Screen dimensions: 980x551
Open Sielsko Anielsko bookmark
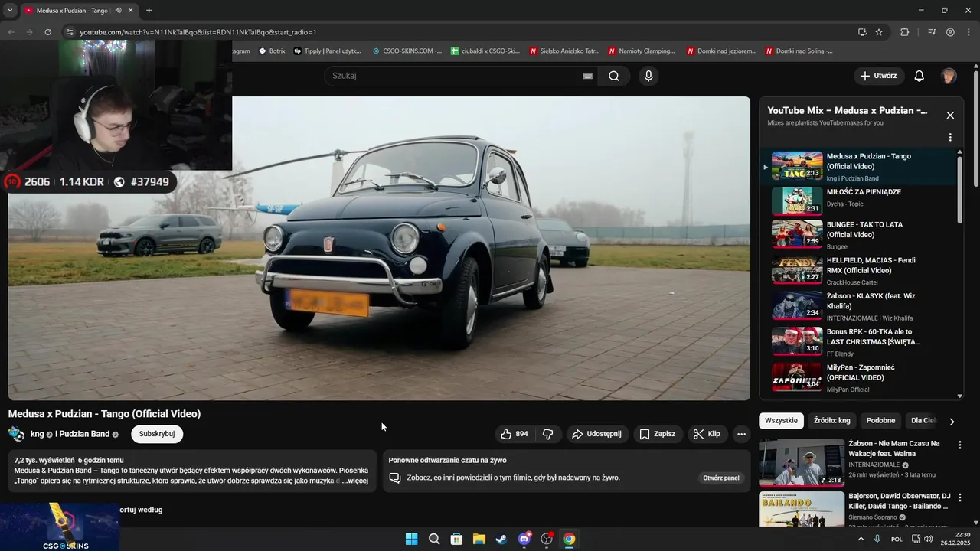(x=565, y=51)
